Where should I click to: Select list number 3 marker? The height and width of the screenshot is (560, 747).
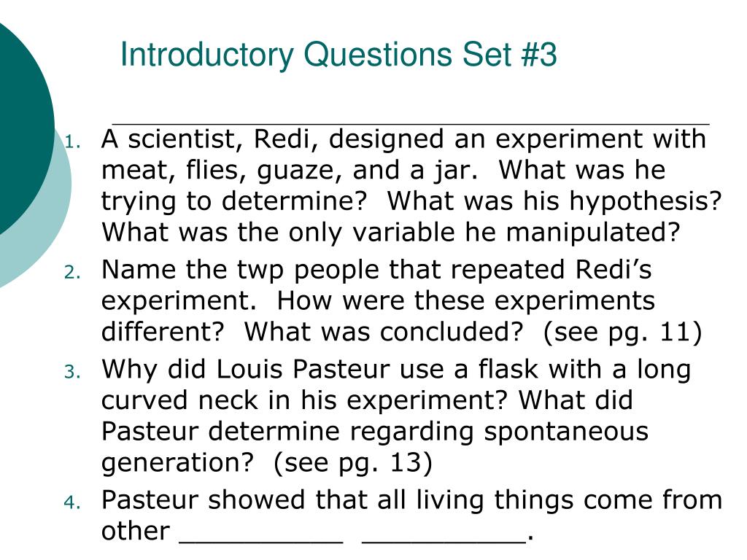[x=72, y=371]
